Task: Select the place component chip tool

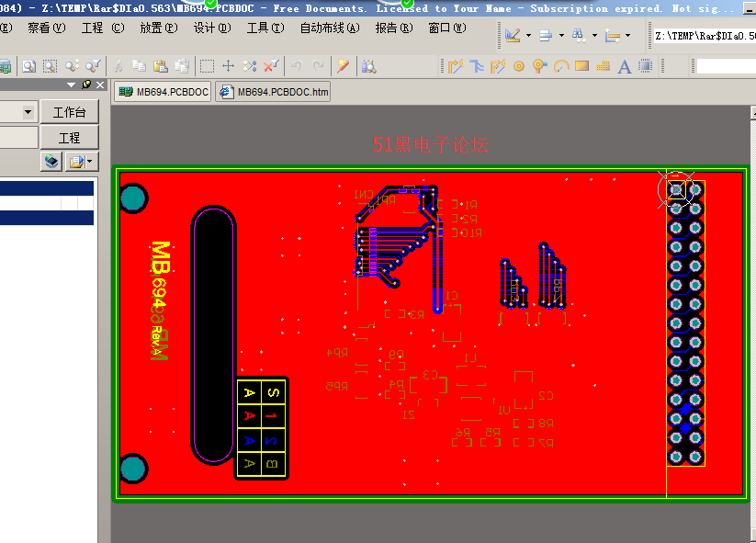Action: 646,66
